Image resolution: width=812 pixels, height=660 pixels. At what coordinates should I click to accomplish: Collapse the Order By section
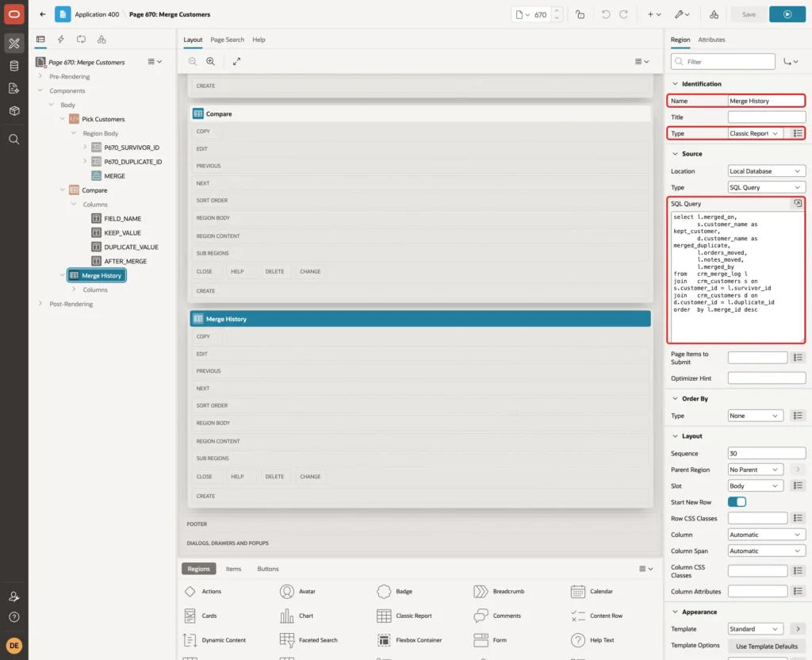click(675, 399)
